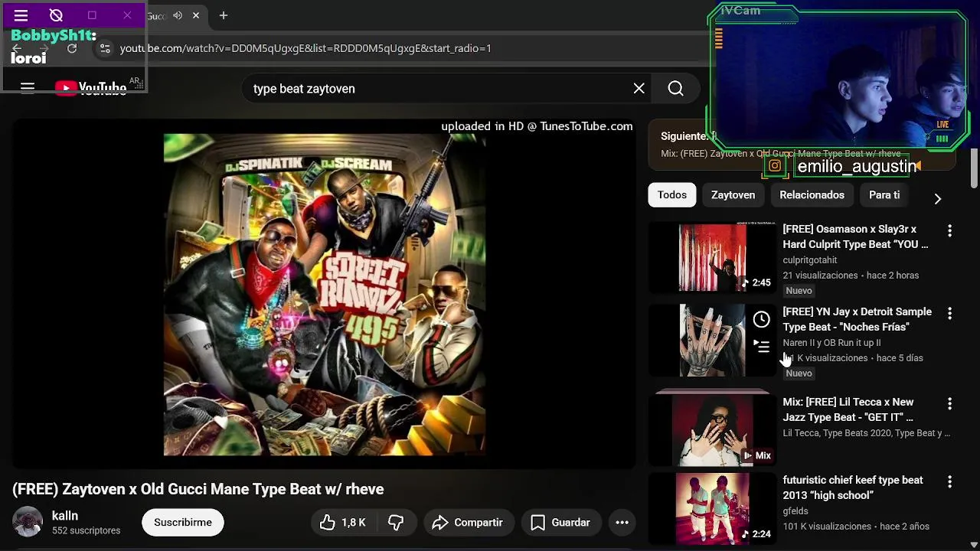Reload the page with refresh icon
This screenshot has height=551, width=980.
pos(72,48)
